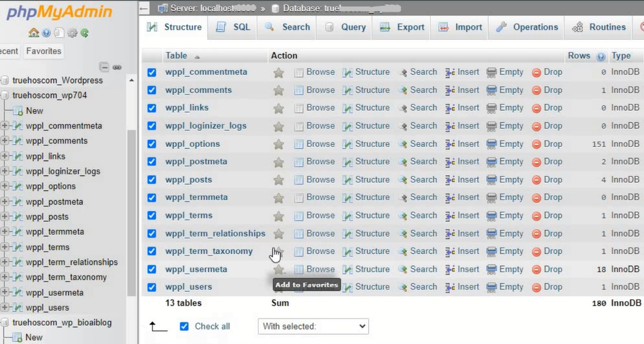Click the collapse navigation arrow icon
The image size is (644, 344).
(144, 8)
